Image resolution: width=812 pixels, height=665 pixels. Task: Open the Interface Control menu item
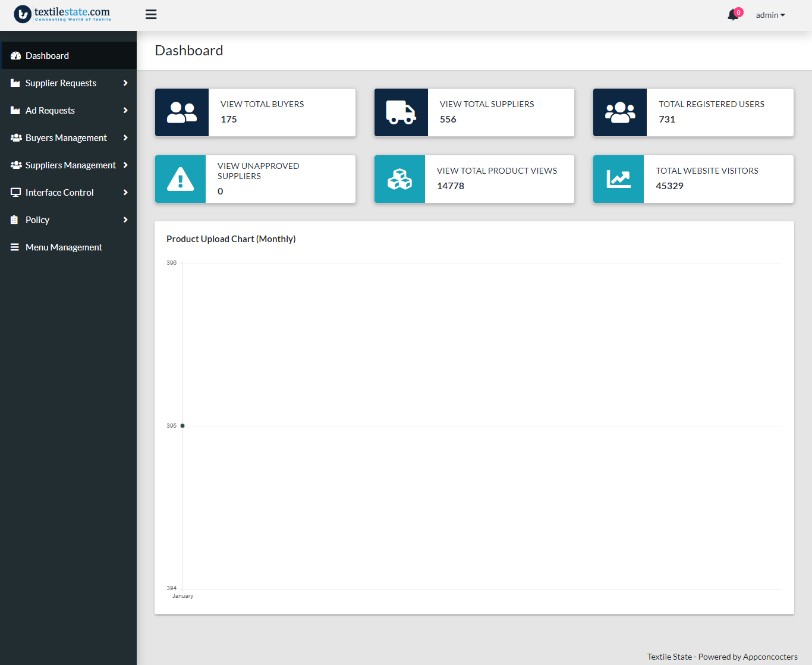pyautogui.click(x=59, y=193)
